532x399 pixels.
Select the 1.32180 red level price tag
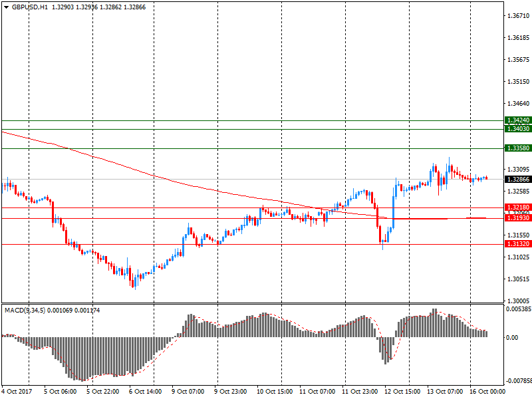pos(518,207)
